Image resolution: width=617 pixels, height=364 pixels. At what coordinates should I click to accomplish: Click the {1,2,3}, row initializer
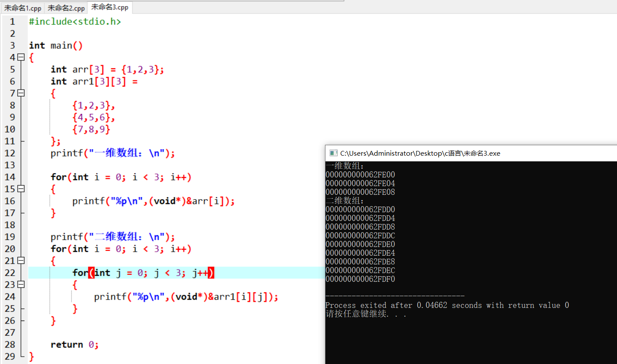click(94, 105)
